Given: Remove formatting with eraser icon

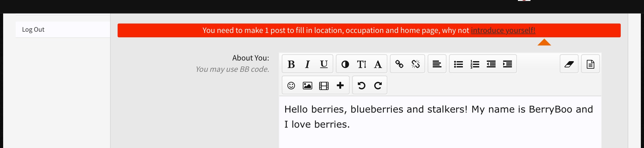Looking at the screenshot, I should (x=569, y=64).
